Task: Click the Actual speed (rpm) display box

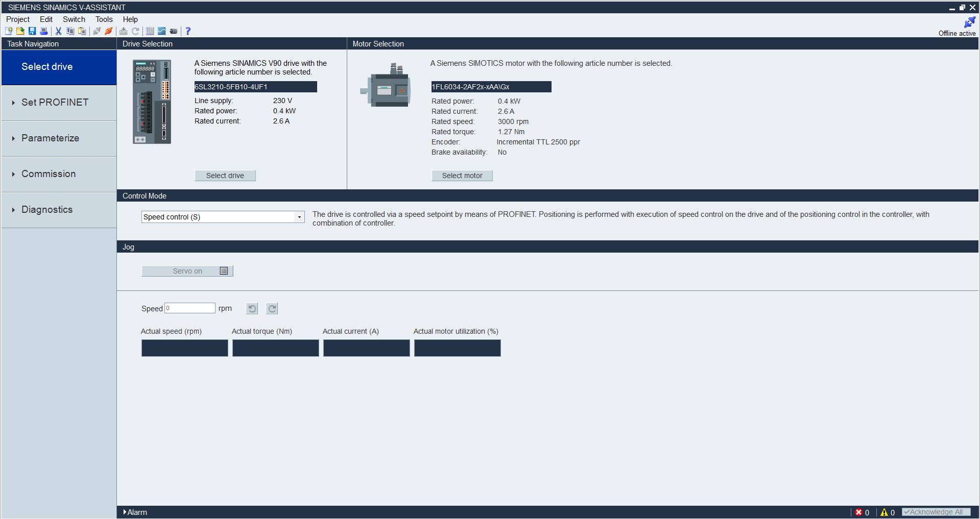Action: click(x=185, y=348)
